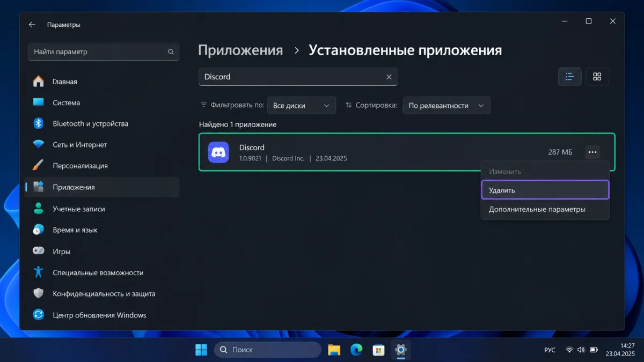
Task: Open Центр обновления Windows
Action: point(102,315)
